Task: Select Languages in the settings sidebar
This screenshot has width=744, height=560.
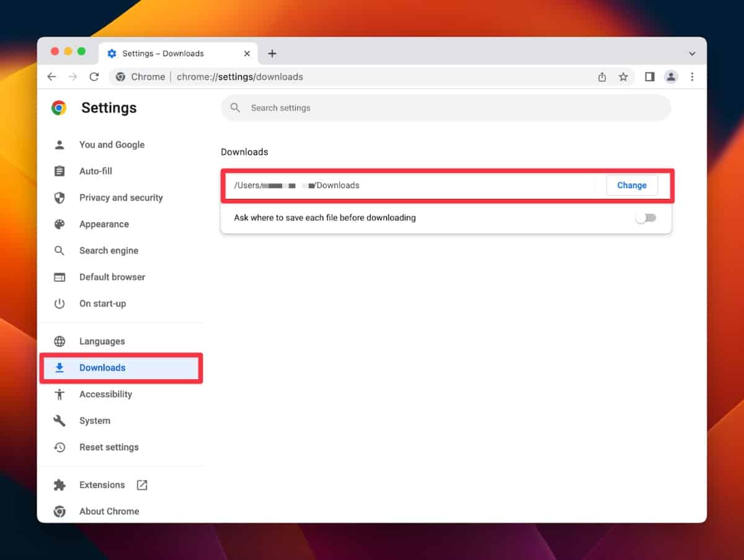Action: click(102, 341)
